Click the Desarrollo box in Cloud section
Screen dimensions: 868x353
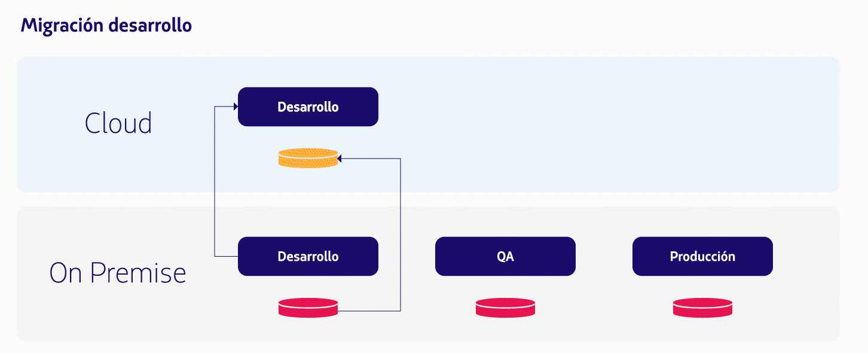coord(308,107)
